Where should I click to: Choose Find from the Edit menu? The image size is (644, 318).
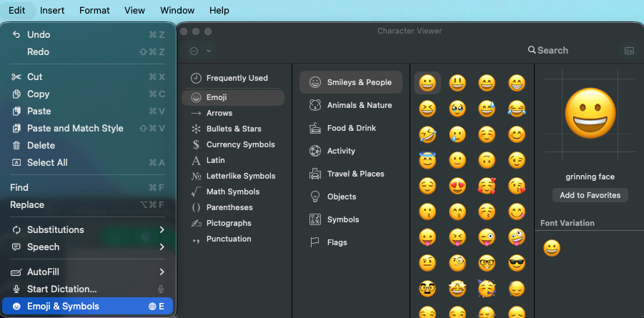click(87, 188)
